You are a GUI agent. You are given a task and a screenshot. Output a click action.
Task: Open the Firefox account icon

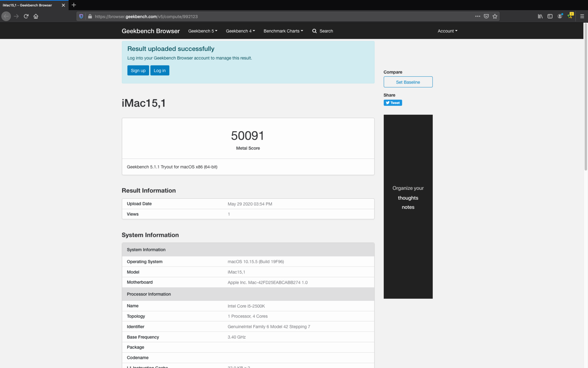pos(560,16)
